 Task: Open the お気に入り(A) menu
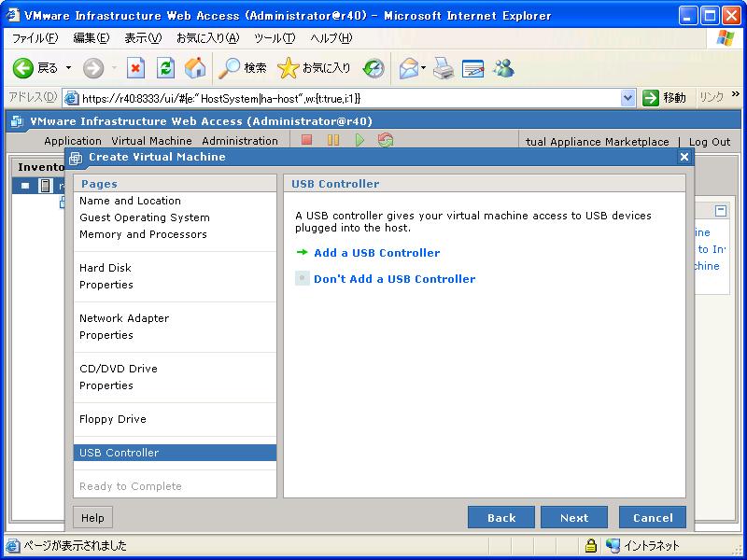tap(207, 38)
